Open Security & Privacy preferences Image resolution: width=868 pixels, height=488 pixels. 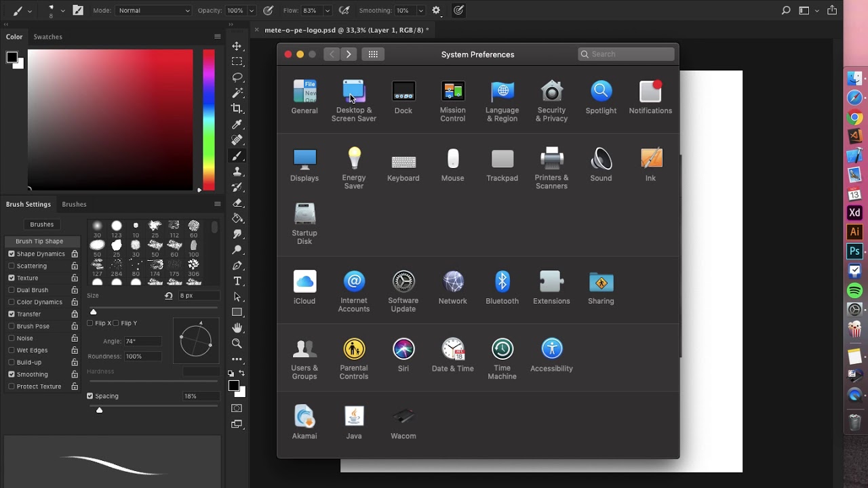tap(552, 100)
